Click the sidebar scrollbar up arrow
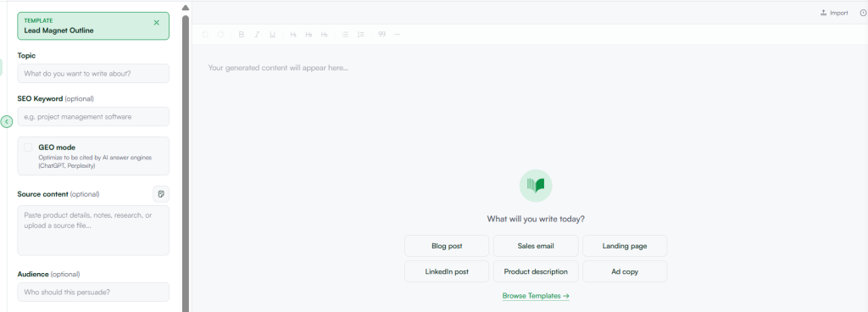The width and height of the screenshot is (868, 312). pos(186,8)
